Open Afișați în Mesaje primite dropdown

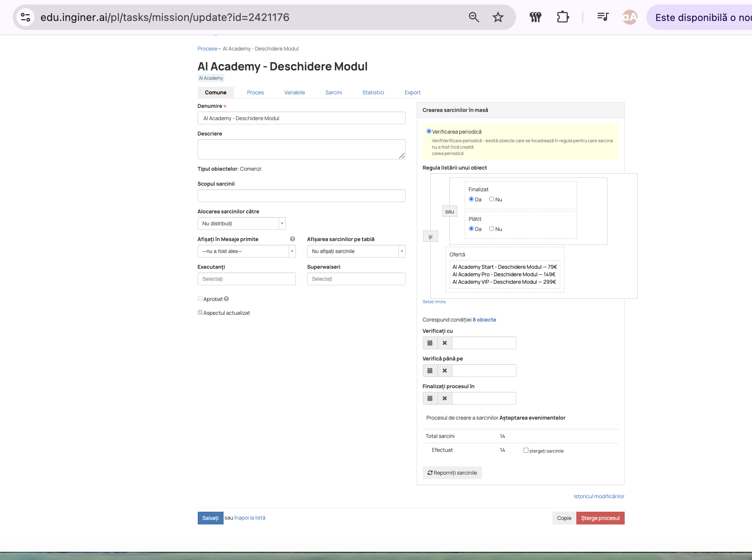(247, 251)
